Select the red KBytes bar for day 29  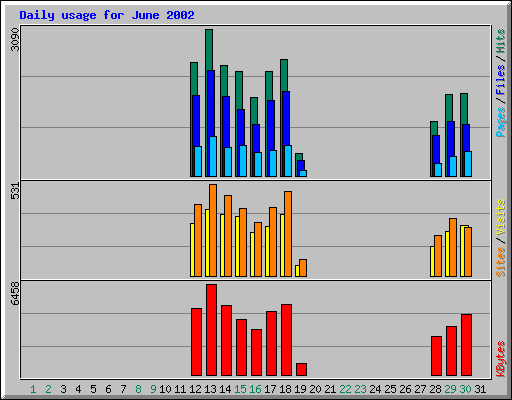[x=451, y=351]
